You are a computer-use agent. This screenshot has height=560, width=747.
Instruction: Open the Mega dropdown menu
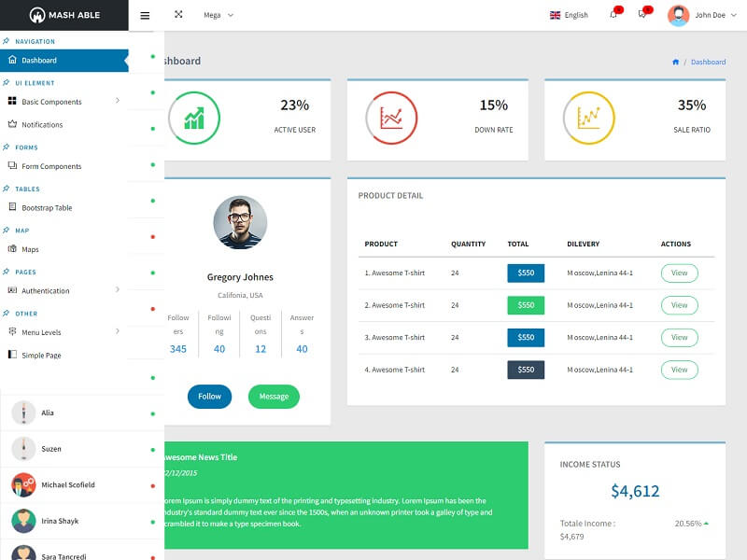point(218,15)
